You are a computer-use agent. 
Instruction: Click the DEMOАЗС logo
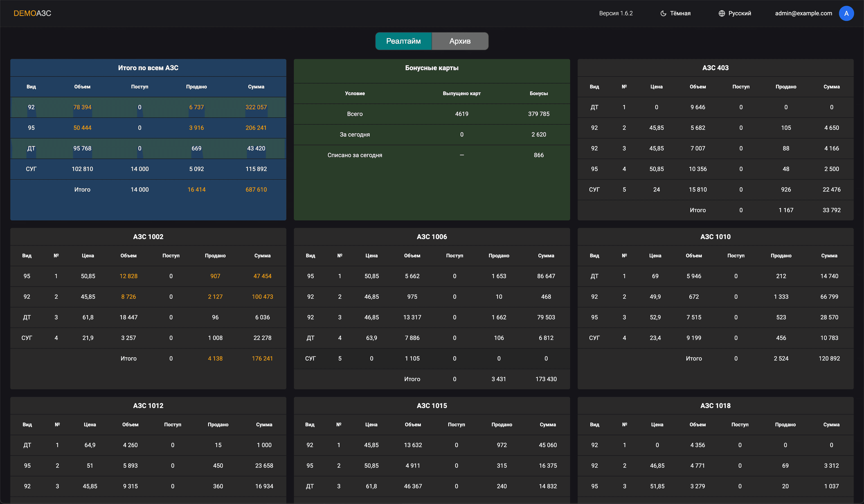click(33, 13)
